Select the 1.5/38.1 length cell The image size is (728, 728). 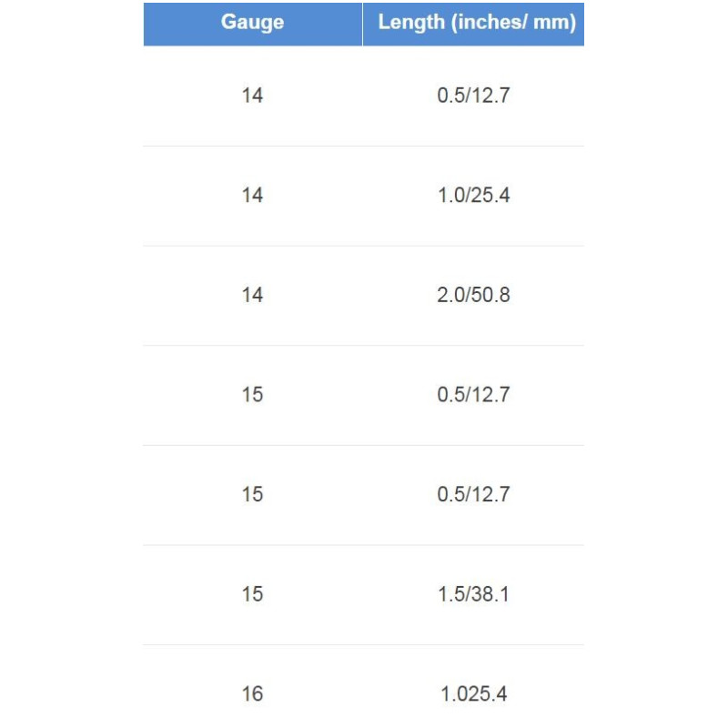(473, 594)
